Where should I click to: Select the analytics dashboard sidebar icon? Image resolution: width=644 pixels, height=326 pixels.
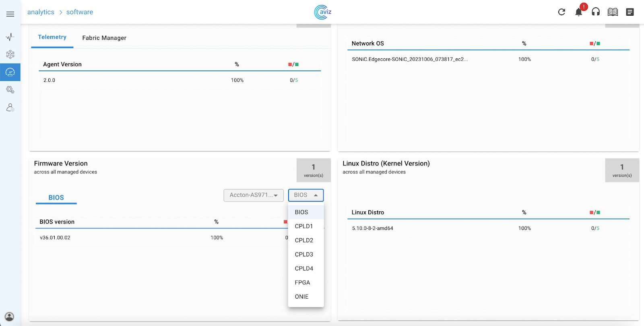(10, 72)
